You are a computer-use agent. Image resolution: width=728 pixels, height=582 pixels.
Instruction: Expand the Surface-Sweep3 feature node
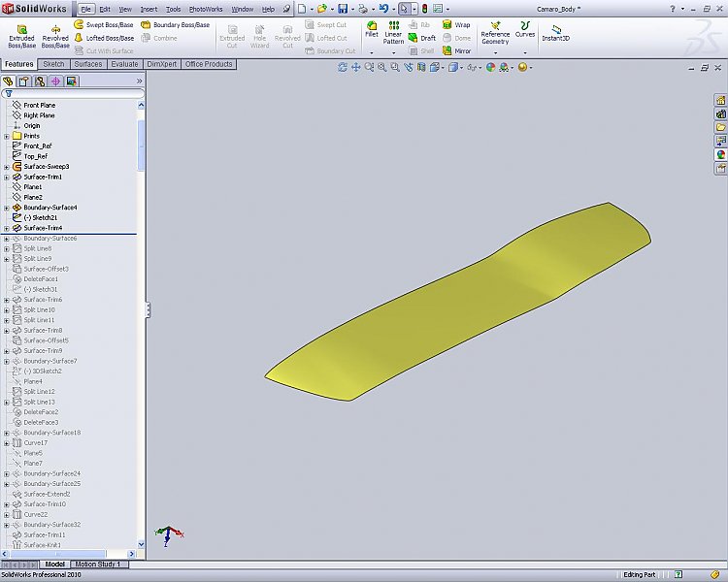coord(7,167)
